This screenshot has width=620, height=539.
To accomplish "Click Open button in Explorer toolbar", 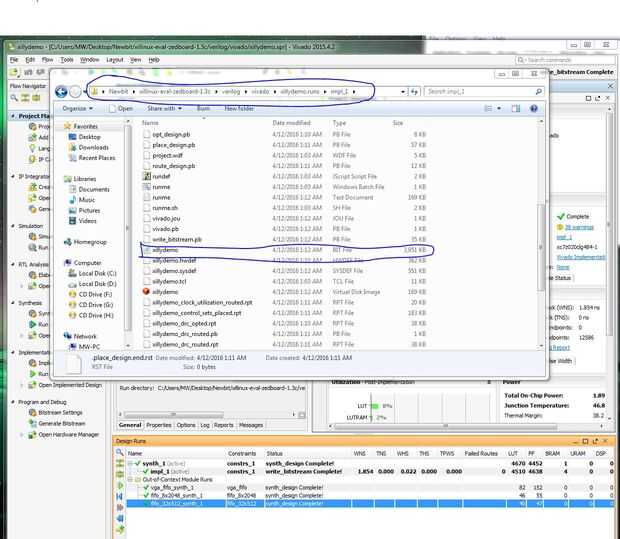I will click(121, 108).
